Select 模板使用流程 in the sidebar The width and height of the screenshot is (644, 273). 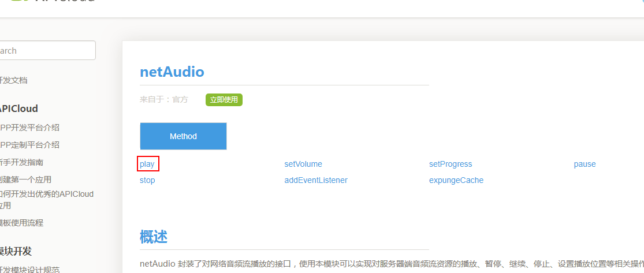pyautogui.click(x=21, y=223)
